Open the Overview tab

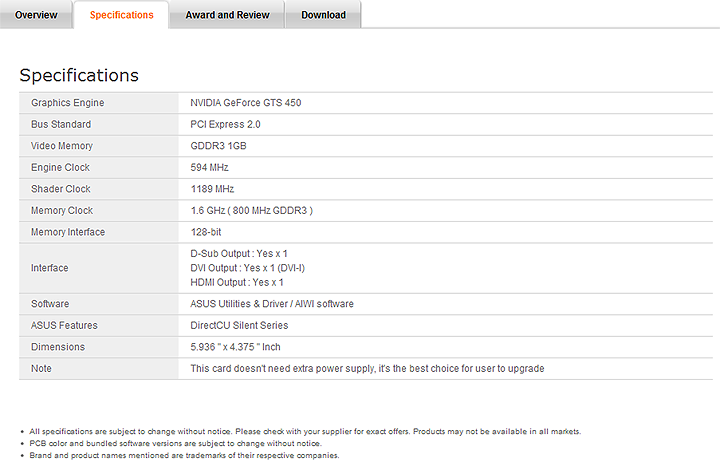(36, 15)
